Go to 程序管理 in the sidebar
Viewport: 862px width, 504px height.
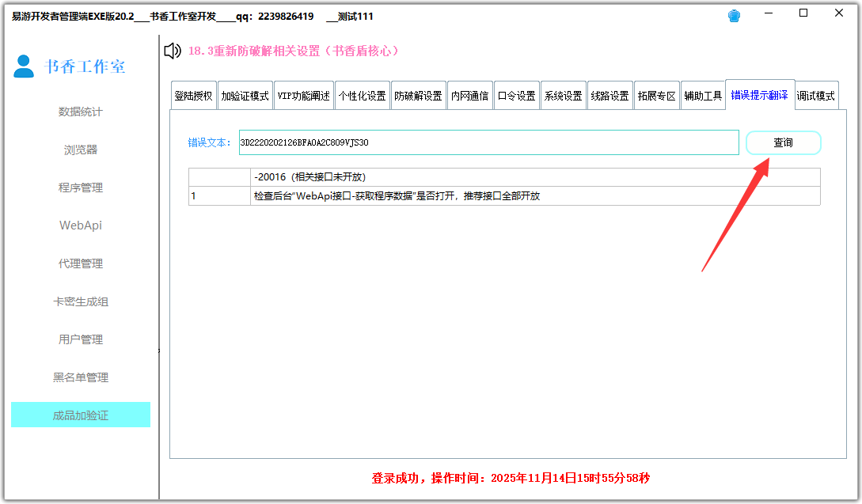pyautogui.click(x=80, y=188)
